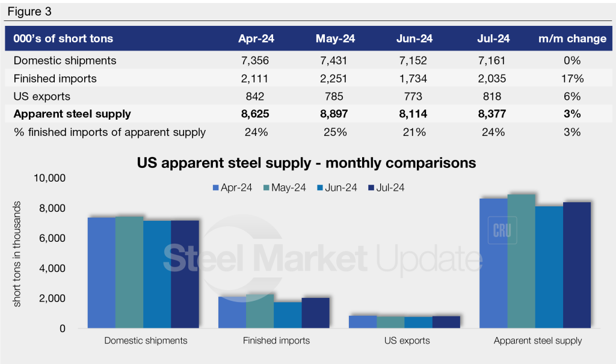The image size is (616, 364).
Task: Click the Finished imports row label in table
Action: pyautogui.click(x=55, y=78)
